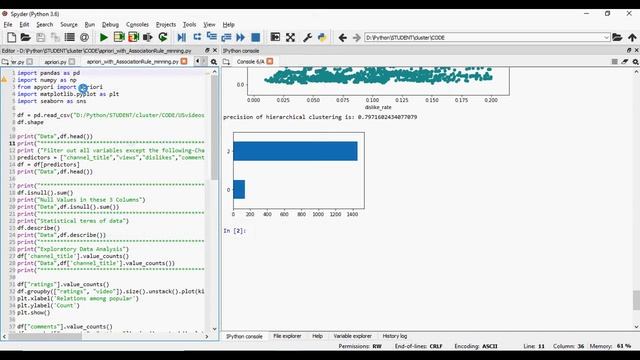Toggle fullscreen mode icon
This screenshot has width=640, height=360.
(290, 38)
